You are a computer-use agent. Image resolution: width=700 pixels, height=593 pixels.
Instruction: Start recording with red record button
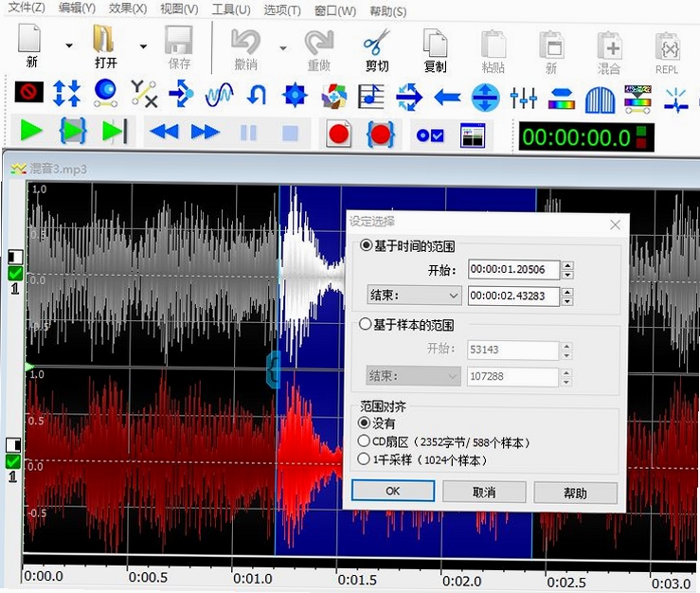[338, 134]
